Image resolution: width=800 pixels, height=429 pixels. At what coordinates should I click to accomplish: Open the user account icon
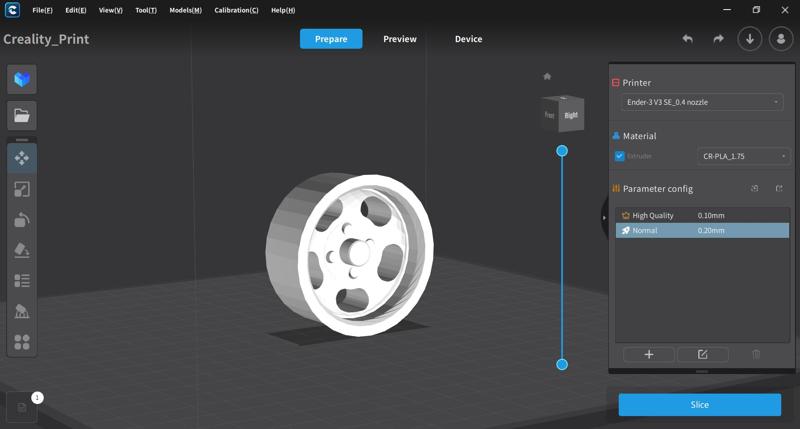coord(780,39)
